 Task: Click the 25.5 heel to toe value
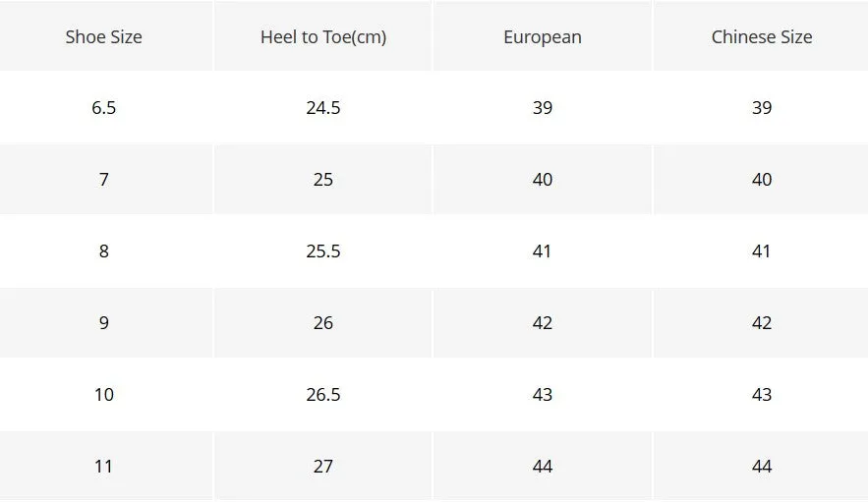[x=323, y=251]
